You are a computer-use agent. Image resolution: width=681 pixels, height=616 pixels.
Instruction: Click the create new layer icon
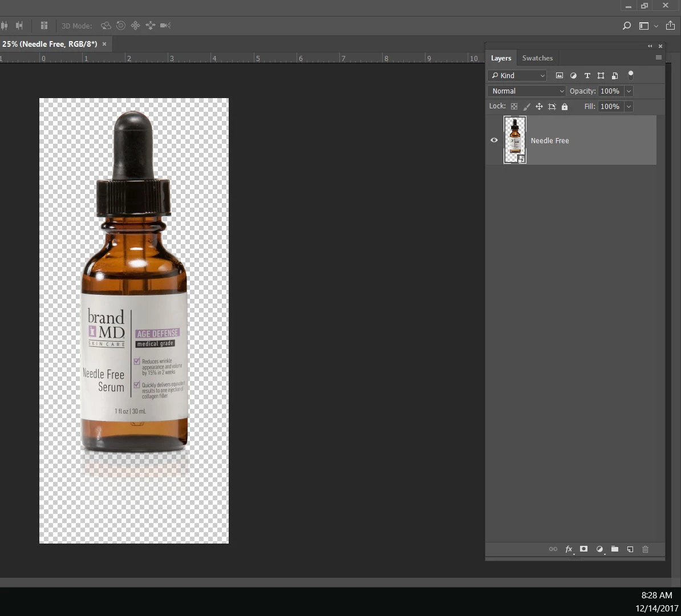pos(630,549)
